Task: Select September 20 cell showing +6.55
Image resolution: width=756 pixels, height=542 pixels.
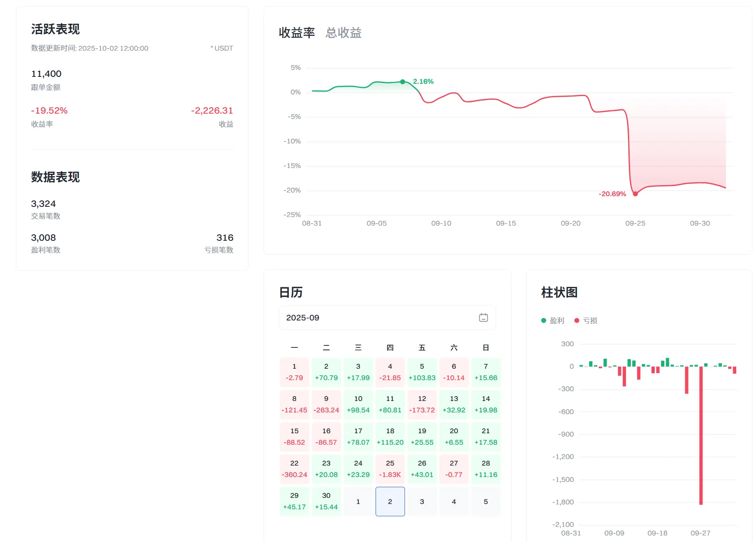Action: [454, 437]
